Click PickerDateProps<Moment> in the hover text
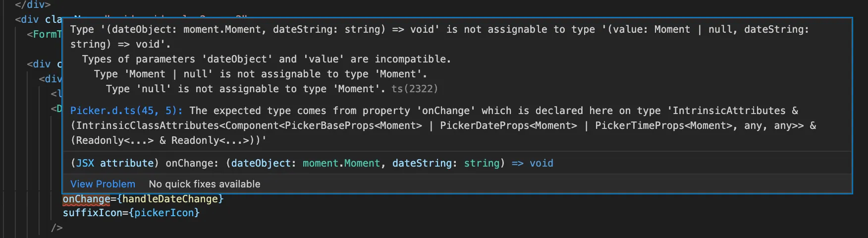The image size is (868, 238). tap(508, 125)
